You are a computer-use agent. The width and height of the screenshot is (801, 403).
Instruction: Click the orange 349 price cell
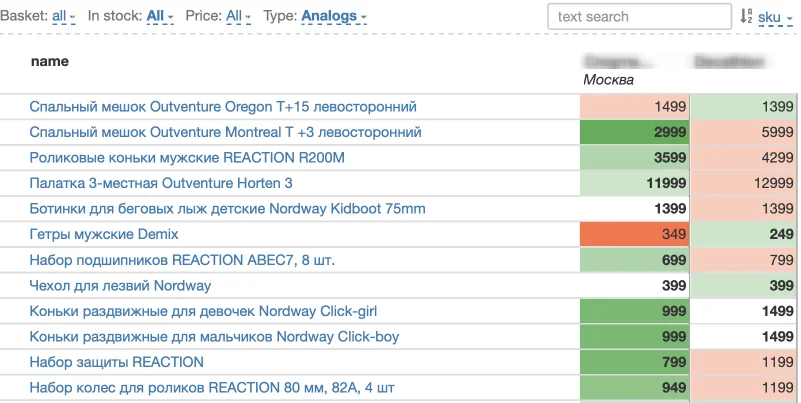point(634,234)
